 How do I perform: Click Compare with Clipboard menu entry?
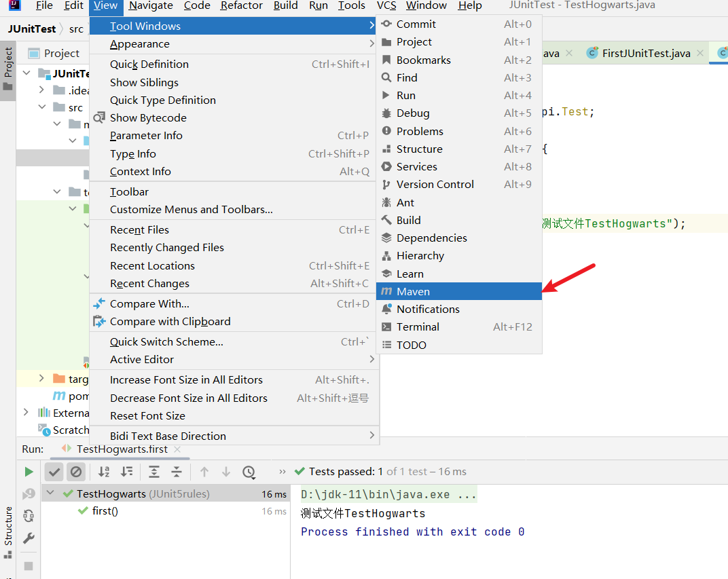tap(170, 322)
